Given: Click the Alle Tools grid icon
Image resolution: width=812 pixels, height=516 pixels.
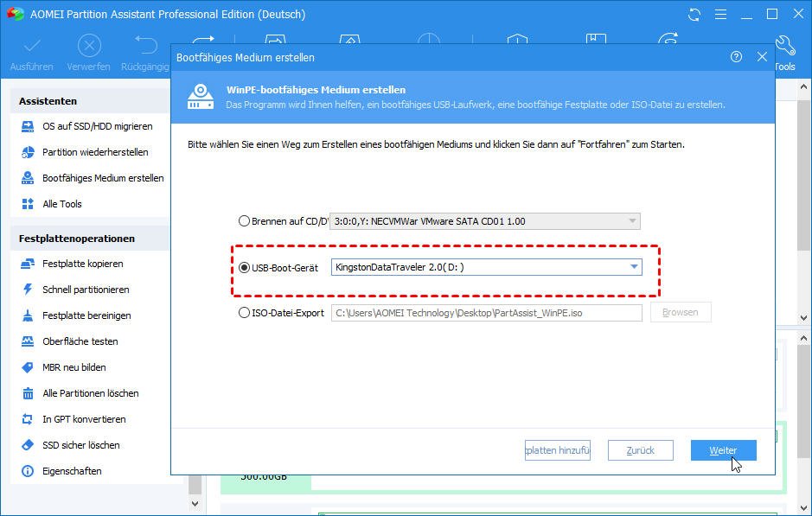Looking at the screenshot, I should (28, 204).
